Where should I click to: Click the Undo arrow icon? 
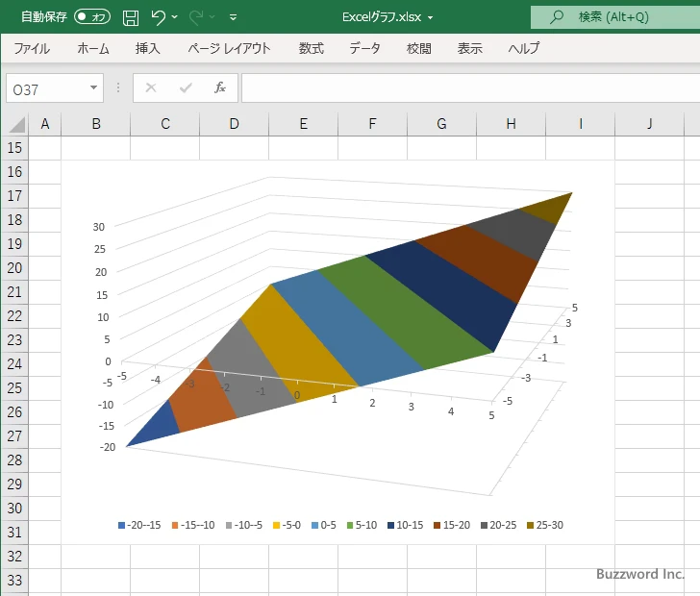tap(158, 17)
